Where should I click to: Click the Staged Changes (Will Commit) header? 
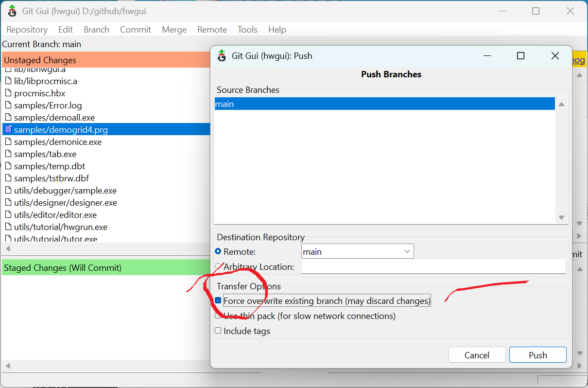[x=106, y=267]
